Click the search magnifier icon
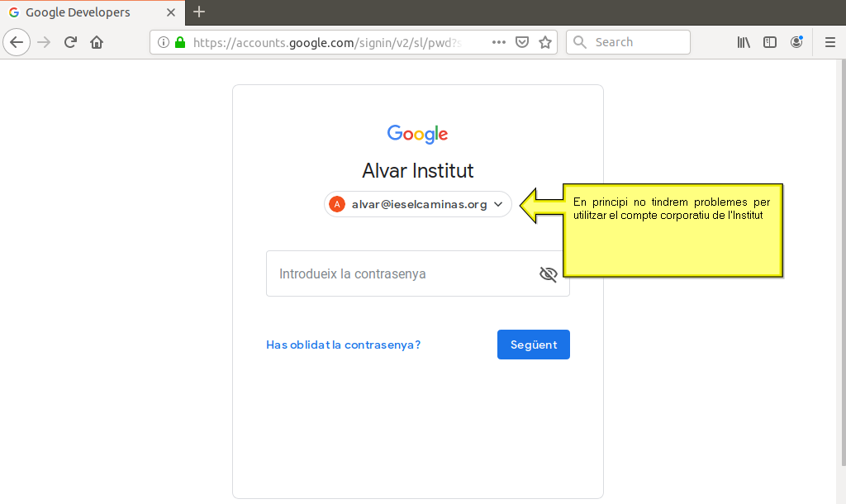The height and width of the screenshot is (504, 846). pos(579,42)
